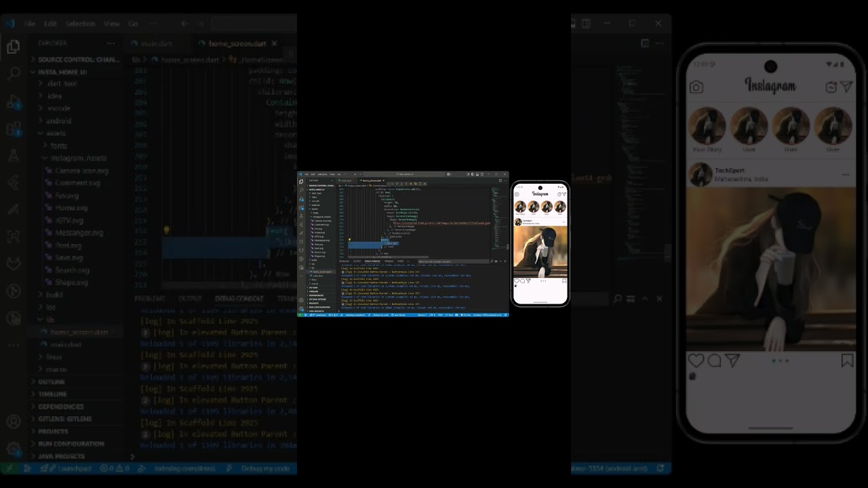The height and width of the screenshot is (488, 868).
Task: Close panel X in blurred background right side
Action: pos(658,298)
